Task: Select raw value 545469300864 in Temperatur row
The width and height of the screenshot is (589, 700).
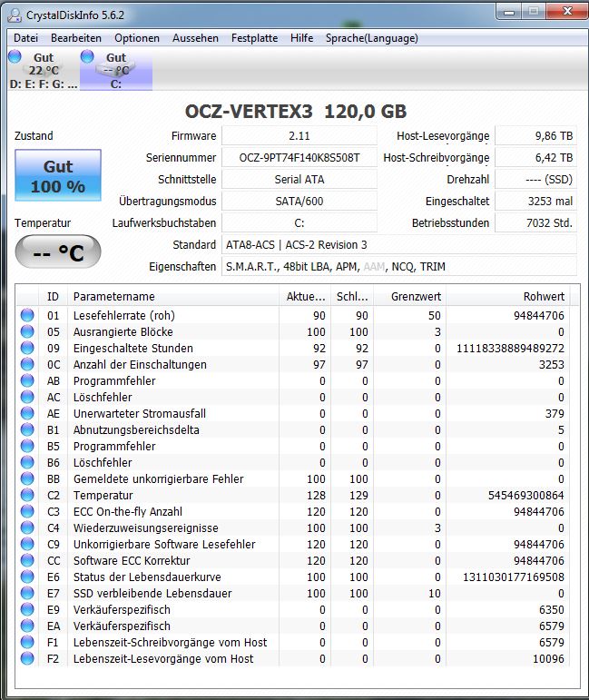Action: pos(526,495)
